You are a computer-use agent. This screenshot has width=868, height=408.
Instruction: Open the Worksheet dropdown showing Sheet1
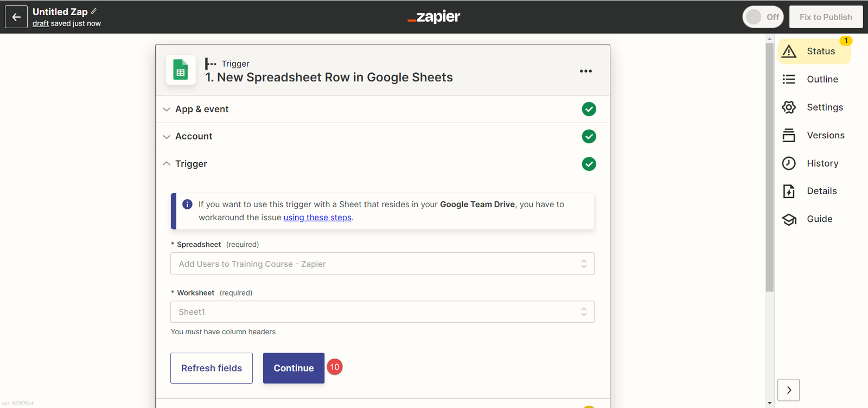(382, 312)
